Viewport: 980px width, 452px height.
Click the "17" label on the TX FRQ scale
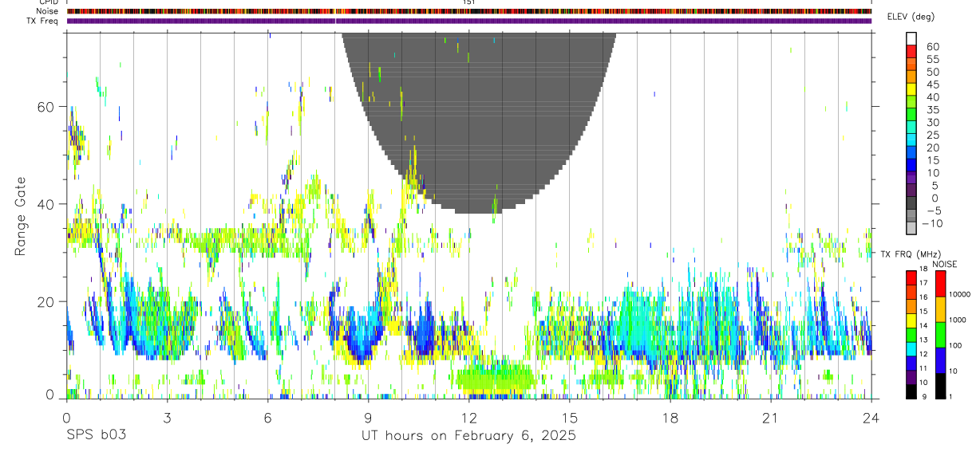[x=923, y=283]
